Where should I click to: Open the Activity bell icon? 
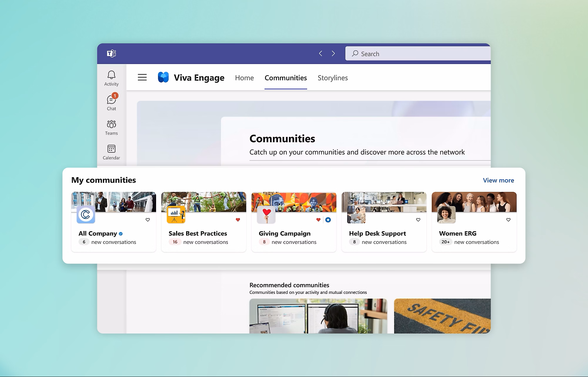tap(111, 78)
